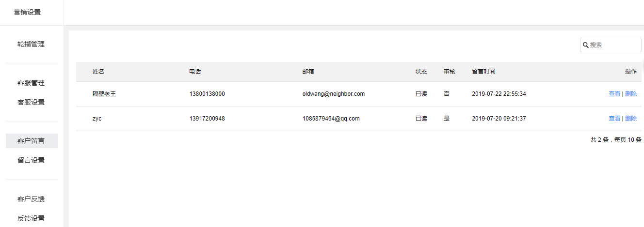The height and width of the screenshot is (227, 644).
Task: Click the email oldwang@neighbor.com
Action: coord(333,94)
